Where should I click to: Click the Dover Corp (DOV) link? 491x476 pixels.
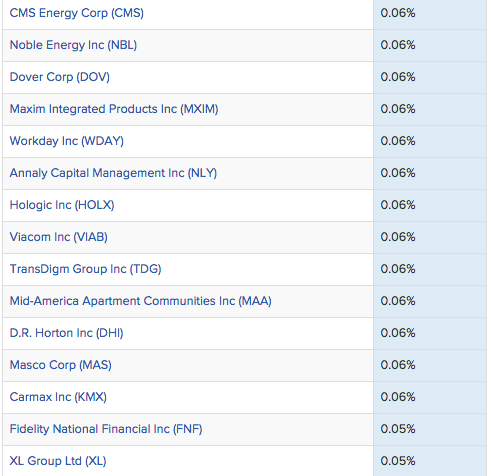click(60, 77)
